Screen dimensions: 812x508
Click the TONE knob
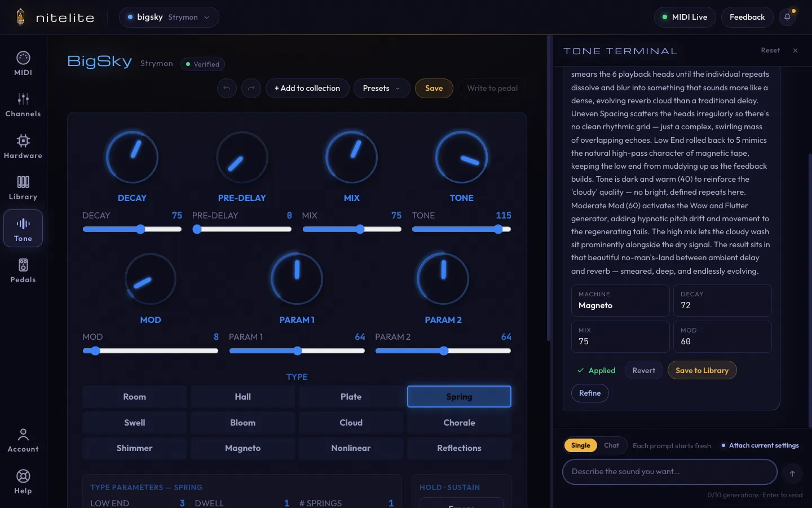461,157
